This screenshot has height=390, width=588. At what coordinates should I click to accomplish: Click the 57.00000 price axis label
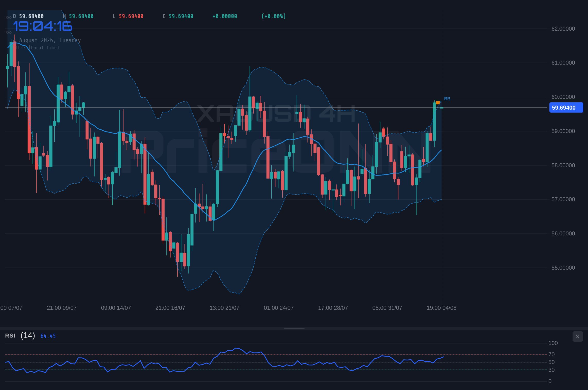(563, 199)
